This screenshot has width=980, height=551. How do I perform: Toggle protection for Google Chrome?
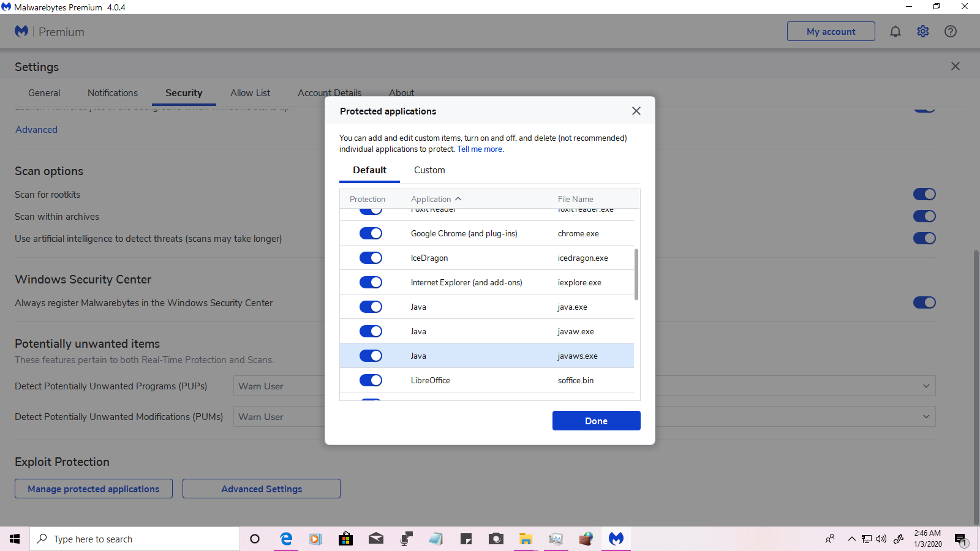click(371, 233)
